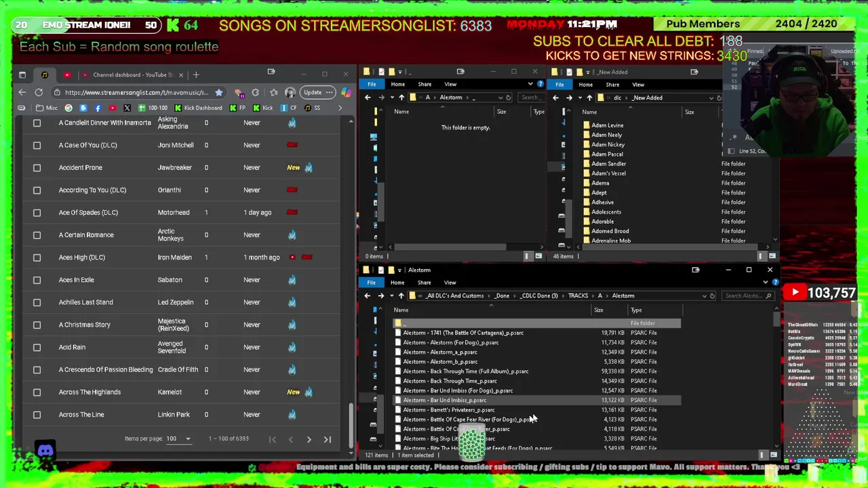Check the A Case Of You (DLC) row

(37, 145)
